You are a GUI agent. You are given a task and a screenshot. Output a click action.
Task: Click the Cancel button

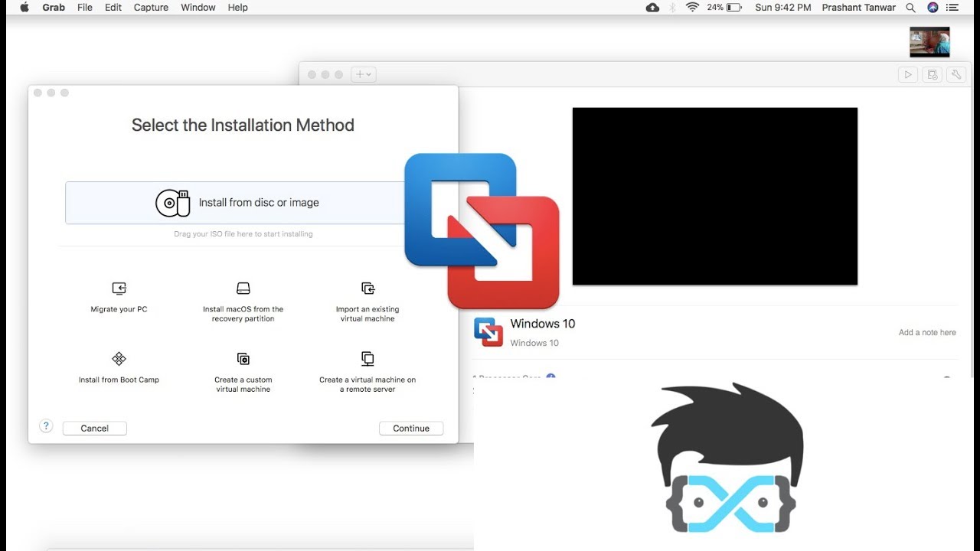pos(95,429)
